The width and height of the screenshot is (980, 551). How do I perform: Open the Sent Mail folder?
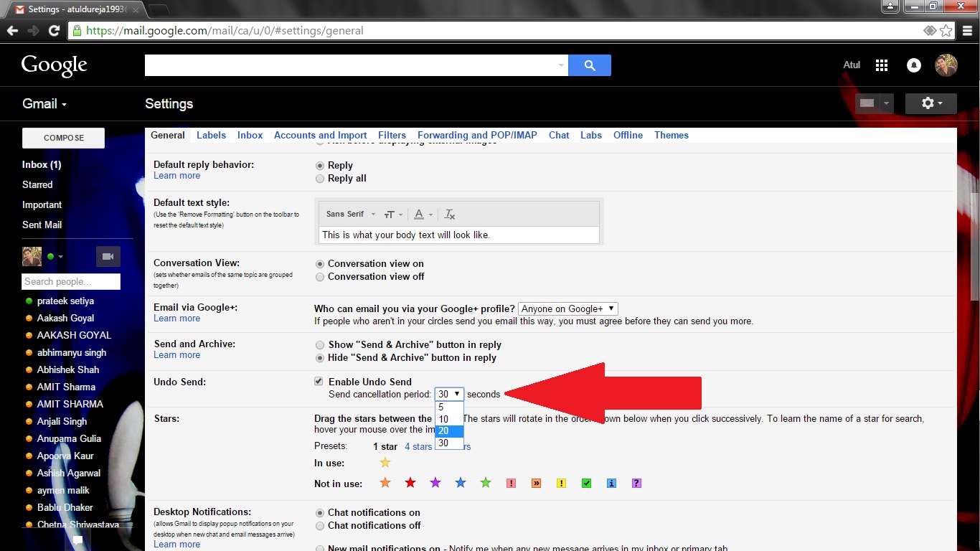(42, 225)
